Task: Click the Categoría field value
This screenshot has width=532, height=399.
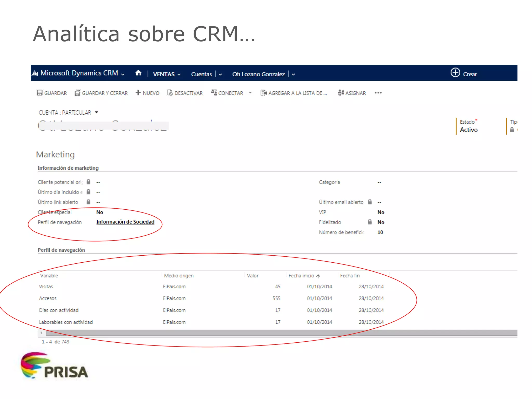Action: tap(379, 182)
